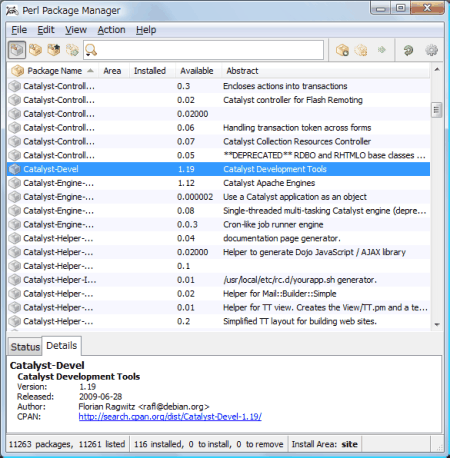The height and width of the screenshot is (458, 450).
Task: Click the Mark for Install package icon
Action: tap(342, 50)
